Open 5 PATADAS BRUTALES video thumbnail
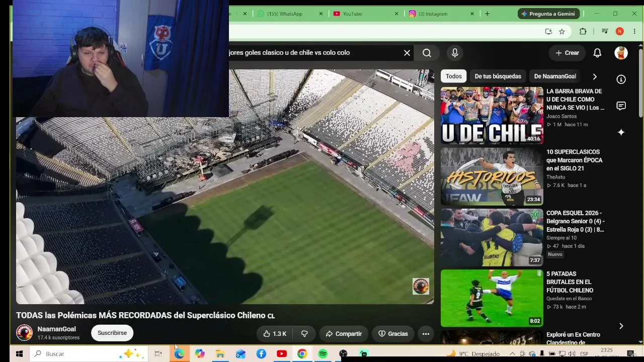644x362 pixels. tap(492, 298)
